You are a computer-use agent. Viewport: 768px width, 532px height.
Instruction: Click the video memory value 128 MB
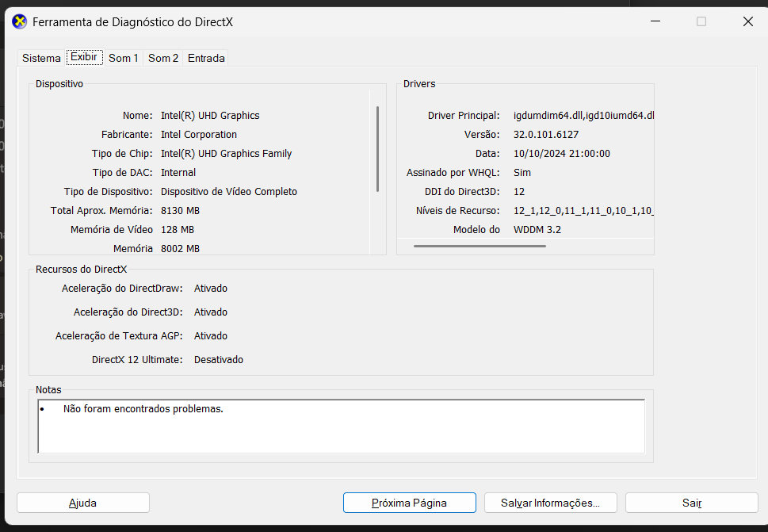(x=178, y=230)
